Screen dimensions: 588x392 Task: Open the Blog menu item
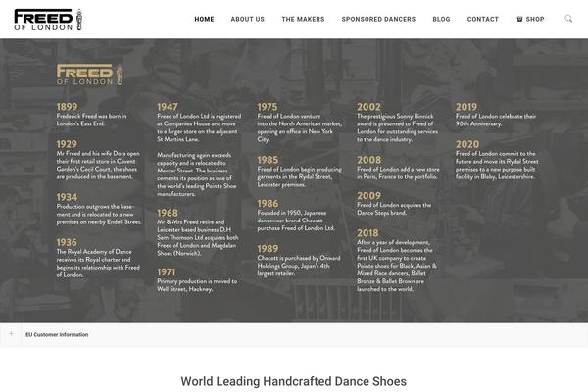pos(441,19)
